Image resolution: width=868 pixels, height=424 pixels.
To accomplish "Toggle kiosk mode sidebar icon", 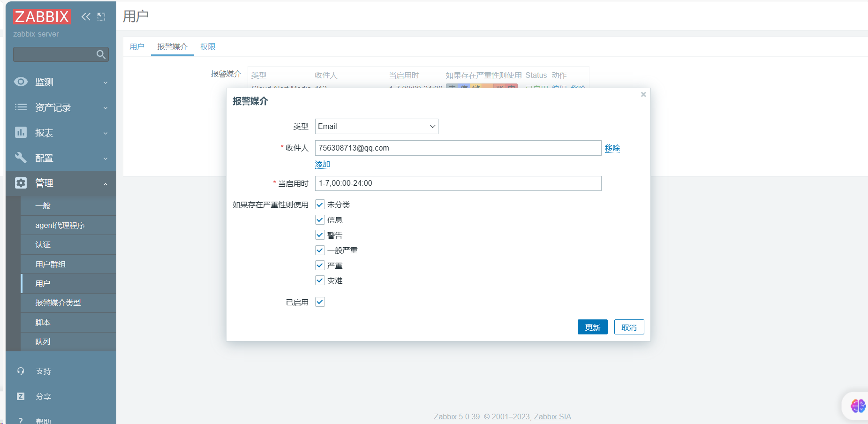I will coord(101,17).
